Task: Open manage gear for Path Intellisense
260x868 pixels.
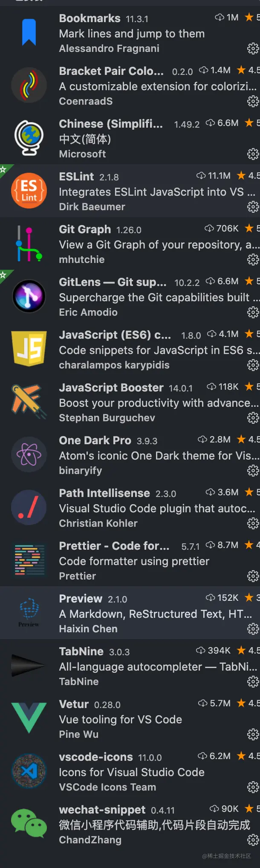Action: [x=253, y=523]
